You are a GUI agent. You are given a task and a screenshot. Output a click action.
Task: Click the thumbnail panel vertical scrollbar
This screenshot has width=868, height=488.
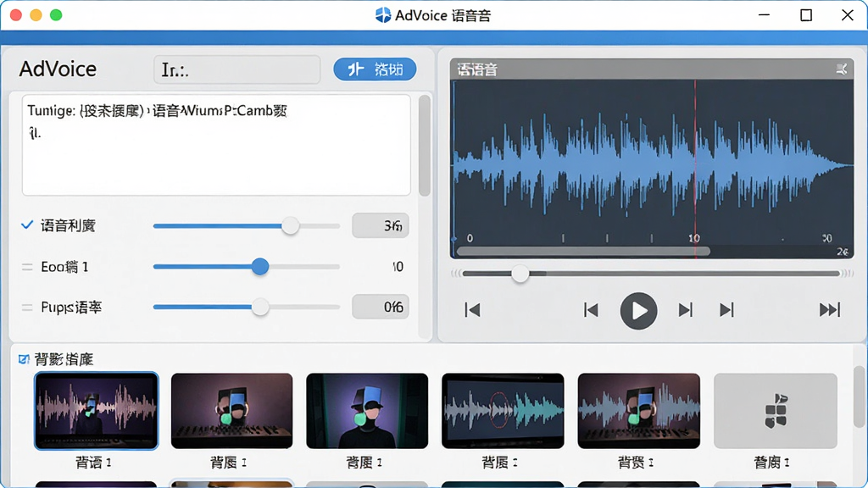pos(859,396)
